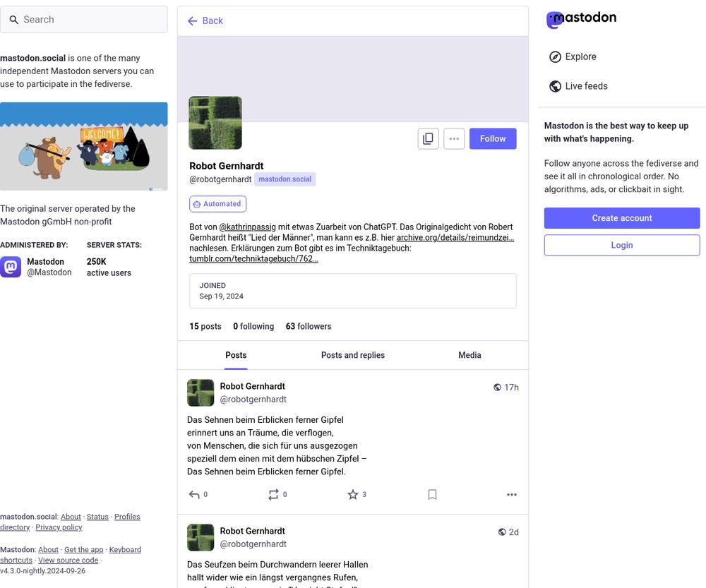Viewport: 706px width, 588px height.
Task: Open the Privacy policy link
Action: click(x=59, y=527)
